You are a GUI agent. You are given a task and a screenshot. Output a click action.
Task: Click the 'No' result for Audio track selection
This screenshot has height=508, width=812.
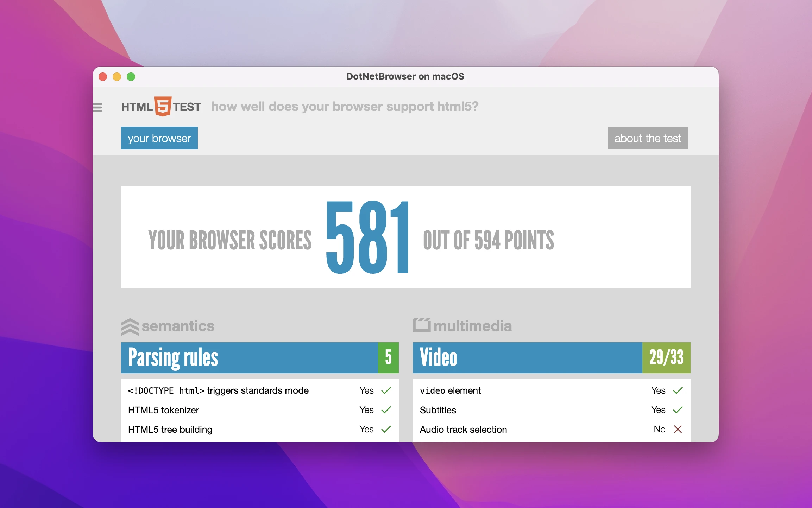(660, 429)
